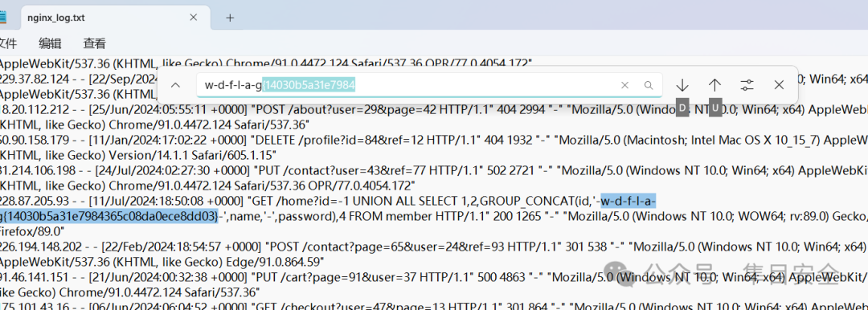Open the 查看 menu
868x310 pixels.
[x=94, y=43]
